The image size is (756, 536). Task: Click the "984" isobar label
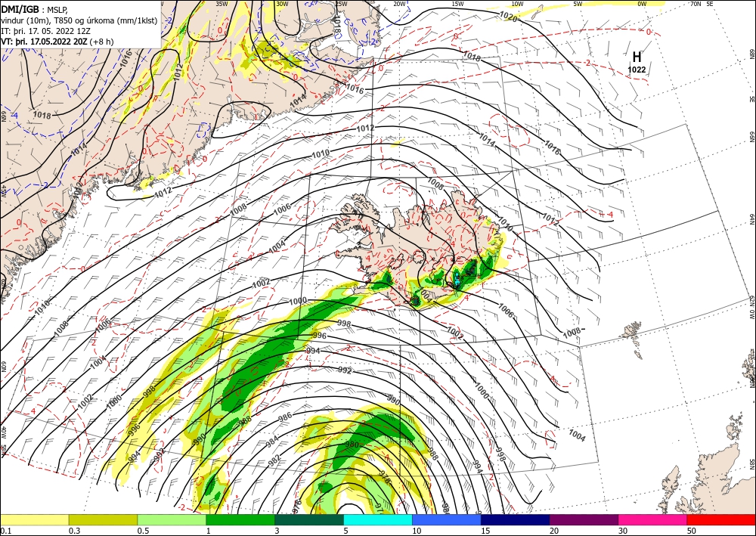click(272, 440)
